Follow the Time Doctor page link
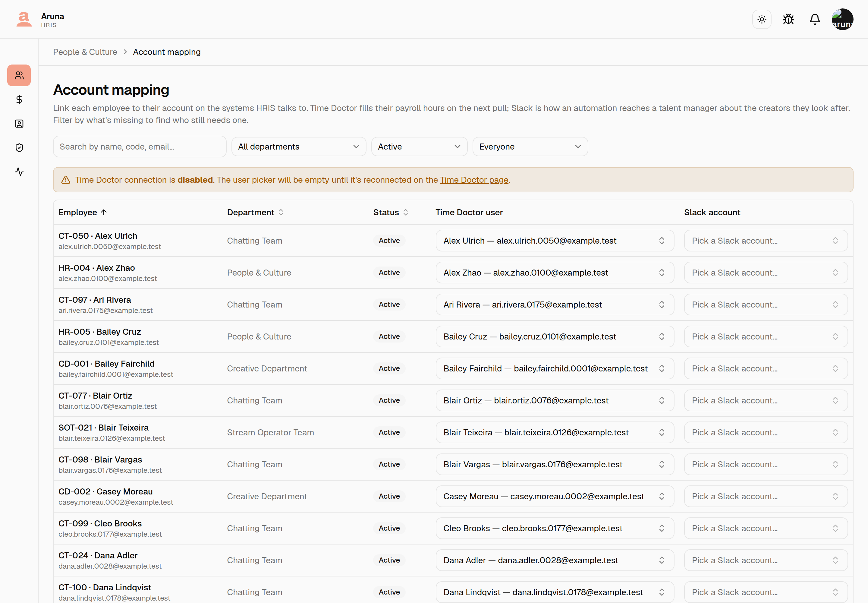The image size is (868, 603). [474, 180]
